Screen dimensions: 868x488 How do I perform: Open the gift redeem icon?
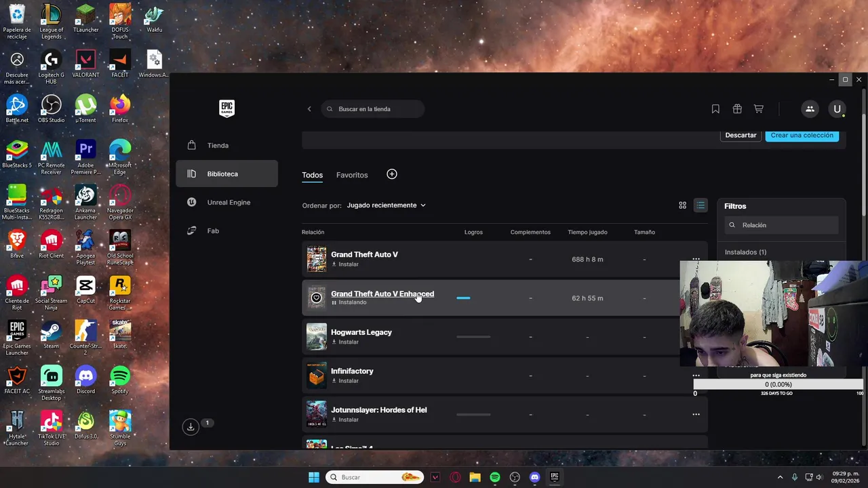pos(737,109)
